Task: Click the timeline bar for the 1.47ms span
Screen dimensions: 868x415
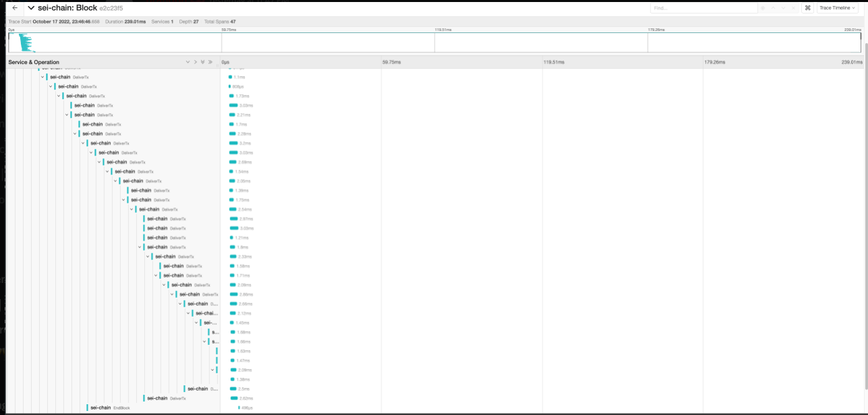Action: click(232, 360)
